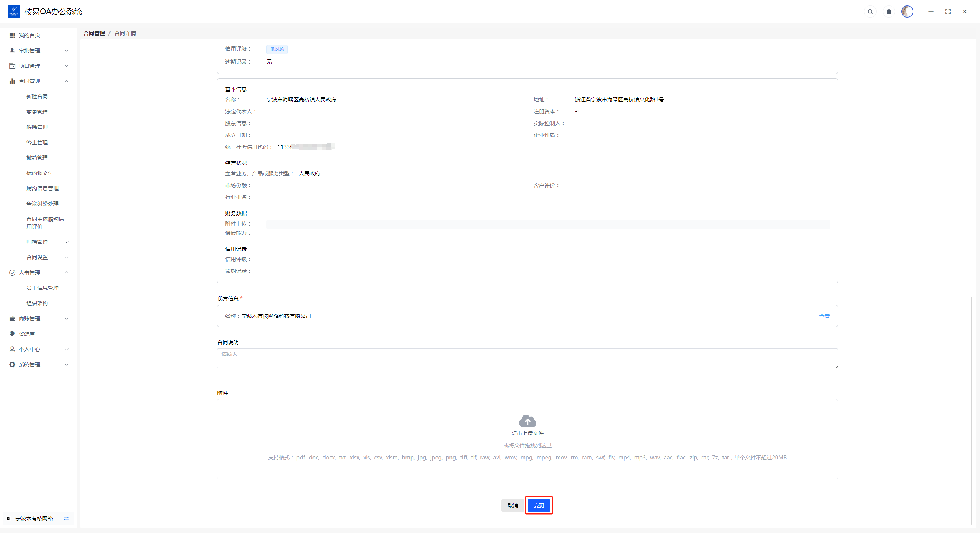This screenshot has height=533, width=980.
Task: Click the 我的首页 grid icon
Action: click(12, 35)
